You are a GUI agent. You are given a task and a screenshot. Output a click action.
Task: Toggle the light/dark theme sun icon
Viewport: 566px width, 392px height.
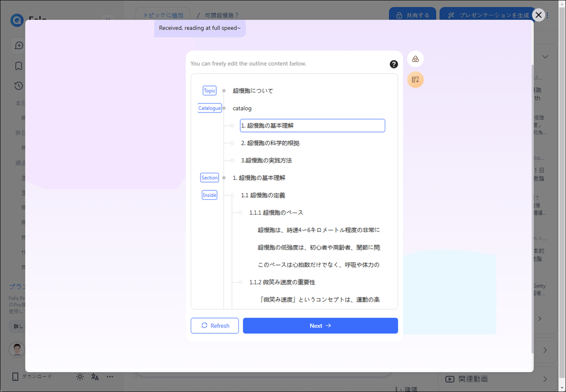point(80,377)
